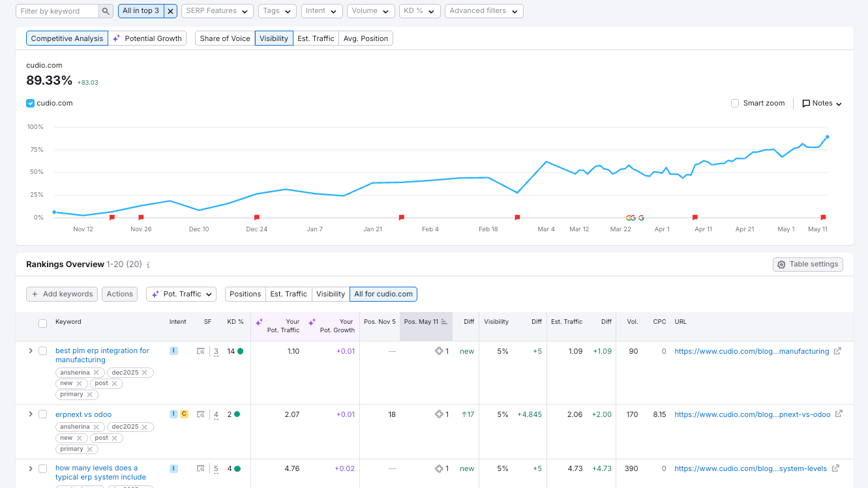Click the position-type icon beside erpnext vs odoo's May 11 rank

click(439, 414)
